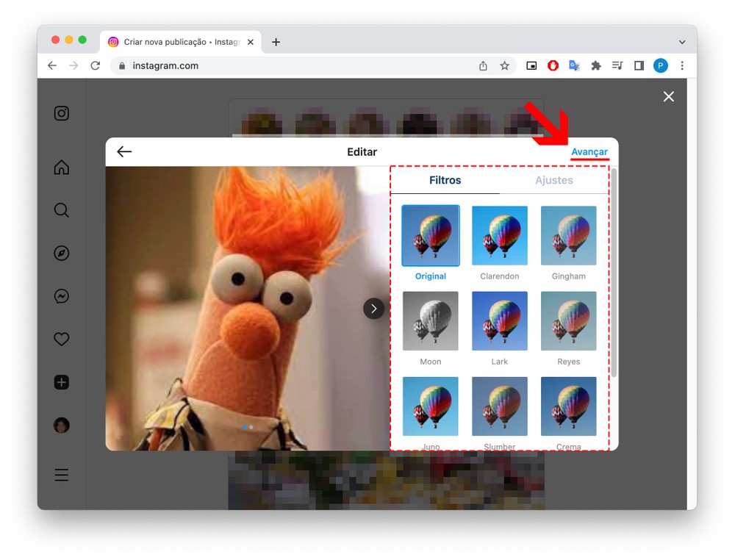The width and height of the screenshot is (735, 560).
Task: Click the back arrow in the Editar dialog
Action: click(x=124, y=152)
